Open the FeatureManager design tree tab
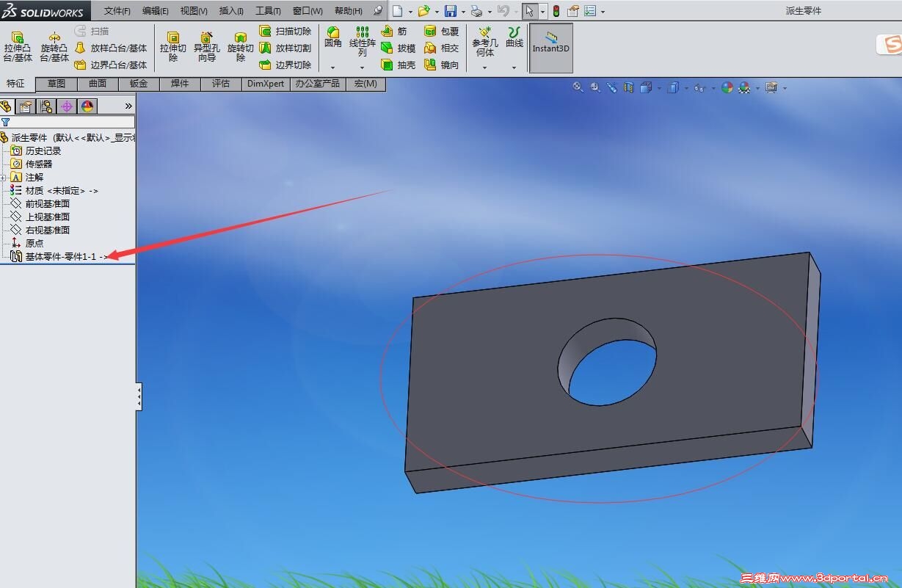 pyautogui.click(x=6, y=106)
